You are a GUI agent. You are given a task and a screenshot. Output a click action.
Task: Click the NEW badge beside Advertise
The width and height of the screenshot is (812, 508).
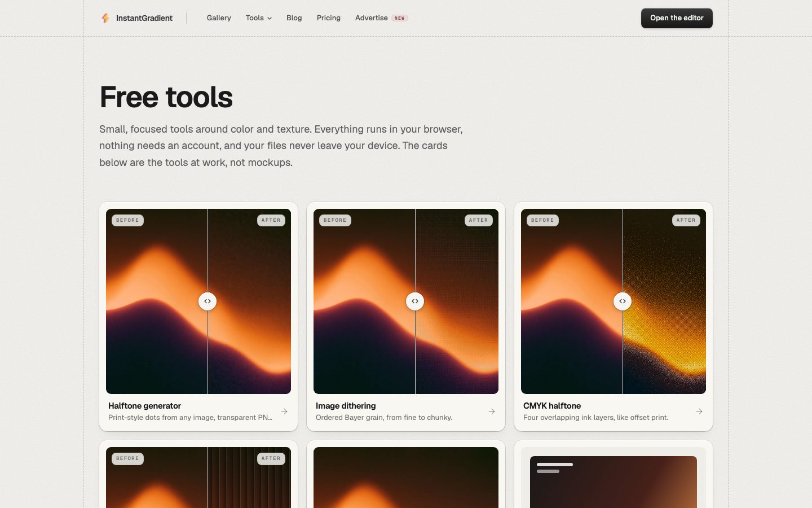[400, 18]
